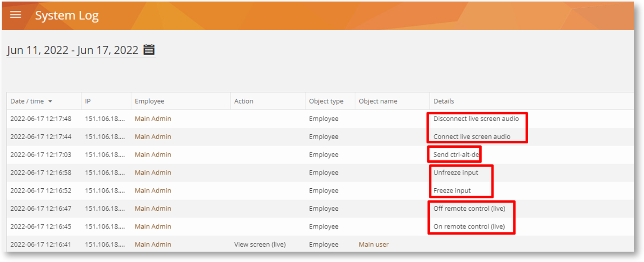Select the 'View screen (live)' action cell
The height and width of the screenshot is (262, 644).
click(260, 244)
